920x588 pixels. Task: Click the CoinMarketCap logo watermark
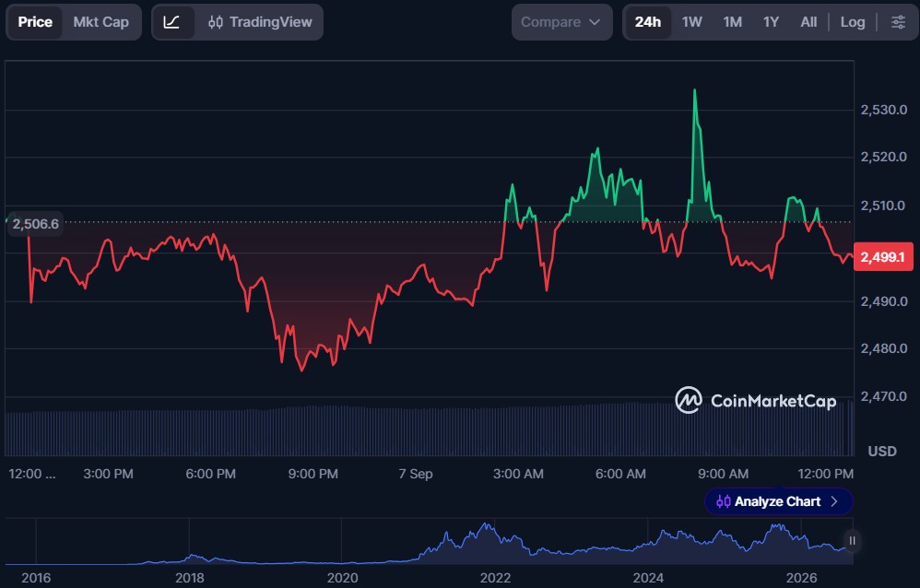click(756, 400)
